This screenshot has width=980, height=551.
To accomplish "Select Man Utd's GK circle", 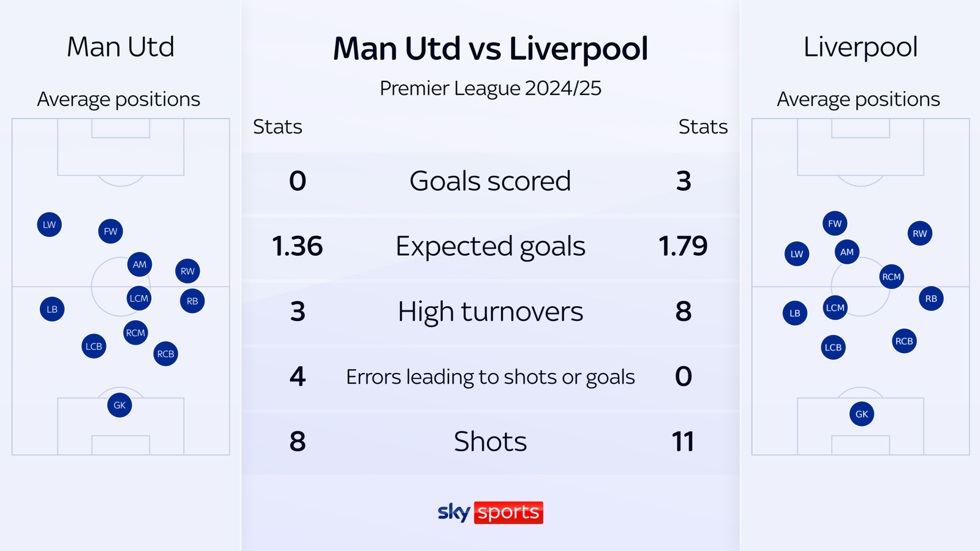I will coord(119,405).
